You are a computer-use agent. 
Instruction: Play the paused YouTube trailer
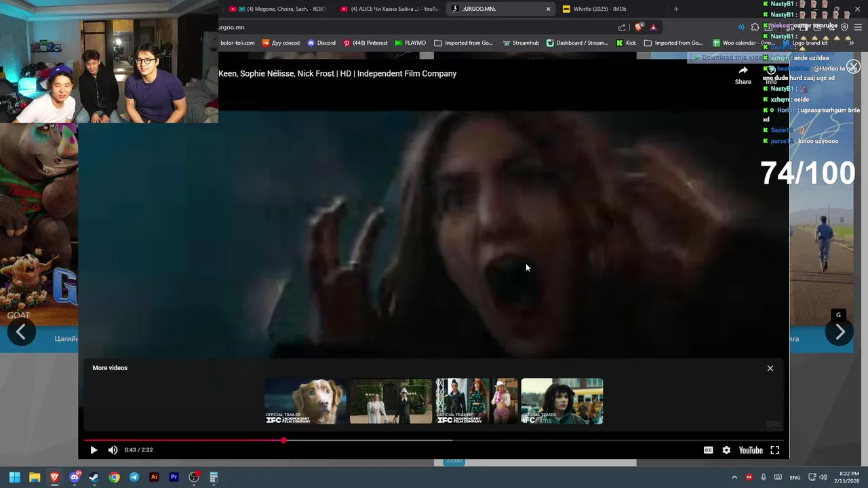click(94, 450)
